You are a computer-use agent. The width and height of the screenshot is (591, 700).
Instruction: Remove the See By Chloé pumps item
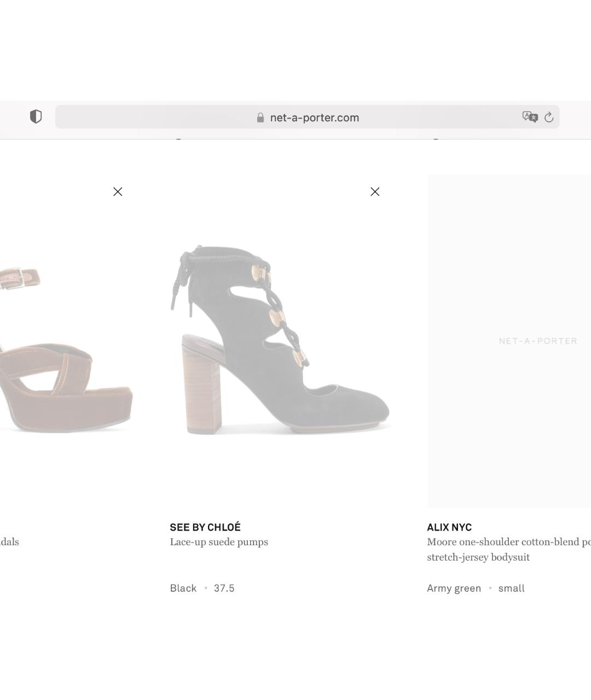375,191
